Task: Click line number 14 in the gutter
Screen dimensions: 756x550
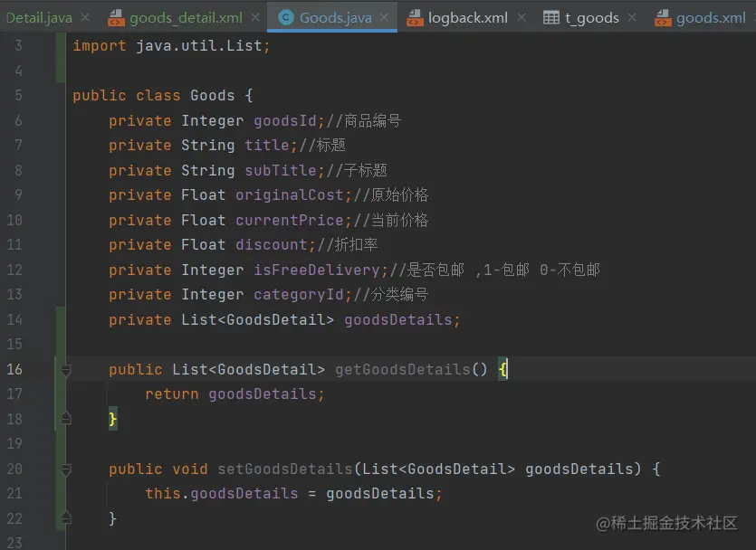Action: point(14,319)
